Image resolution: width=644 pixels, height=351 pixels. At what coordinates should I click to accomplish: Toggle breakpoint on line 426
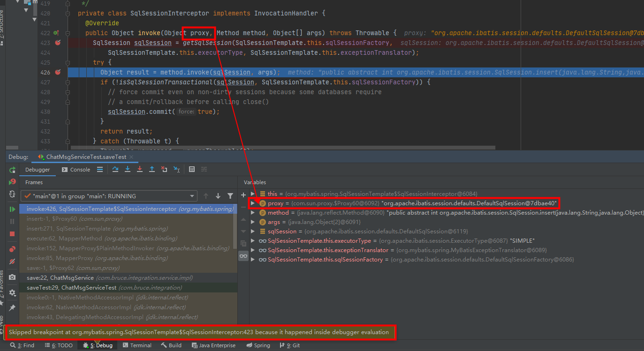click(x=58, y=72)
